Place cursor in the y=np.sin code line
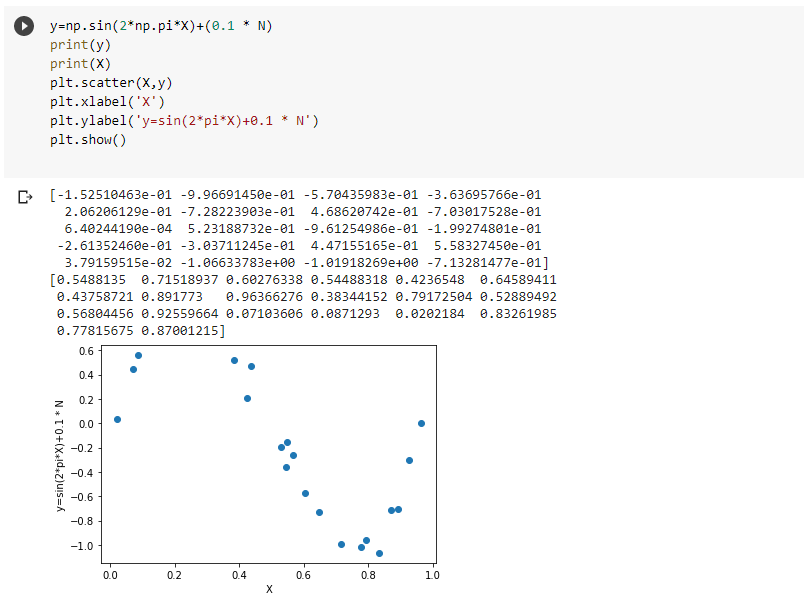804x613 pixels. pos(160,25)
